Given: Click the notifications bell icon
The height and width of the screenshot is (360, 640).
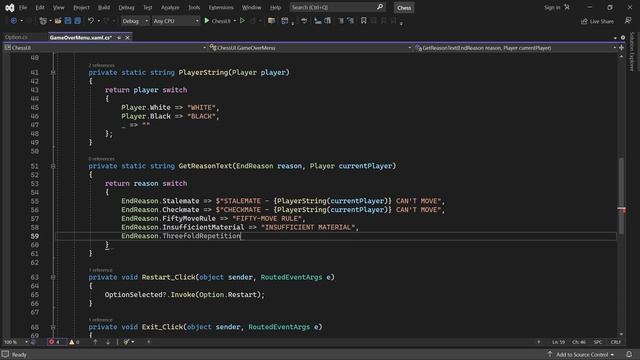Looking at the screenshot, I should [629, 354].
